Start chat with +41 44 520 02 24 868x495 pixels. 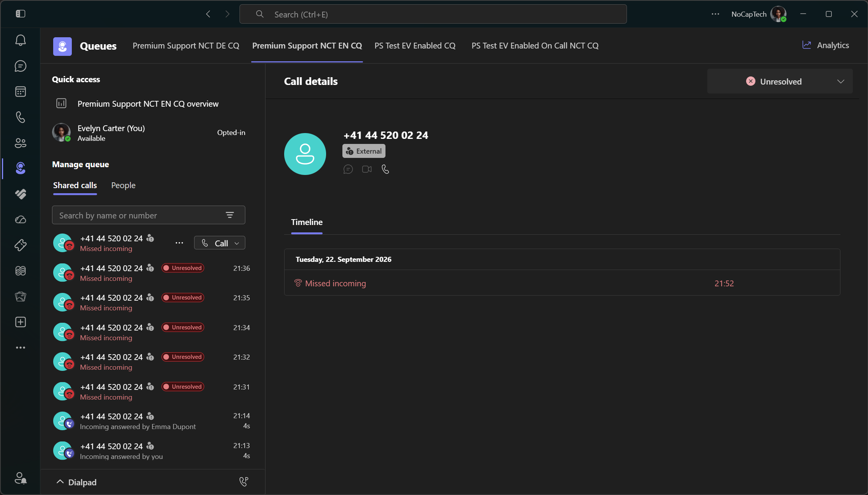[348, 169]
